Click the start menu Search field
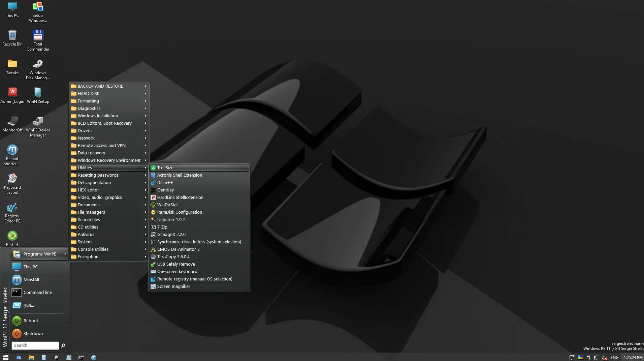Screen dimensions: 644x361 (x=35, y=345)
